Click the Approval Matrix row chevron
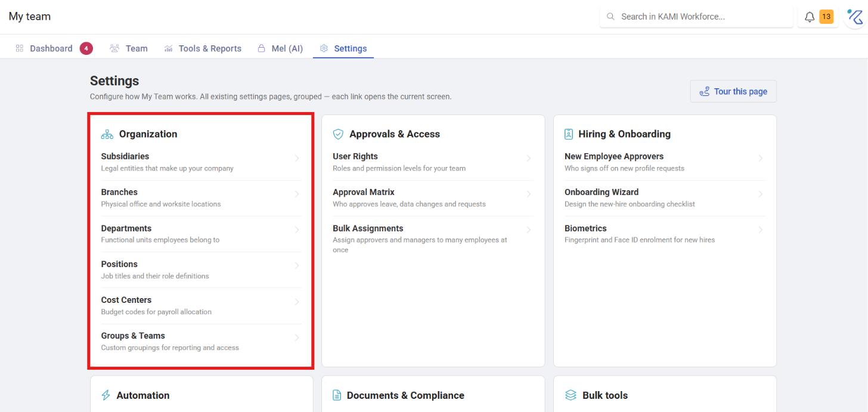The image size is (868, 412). tap(529, 194)
